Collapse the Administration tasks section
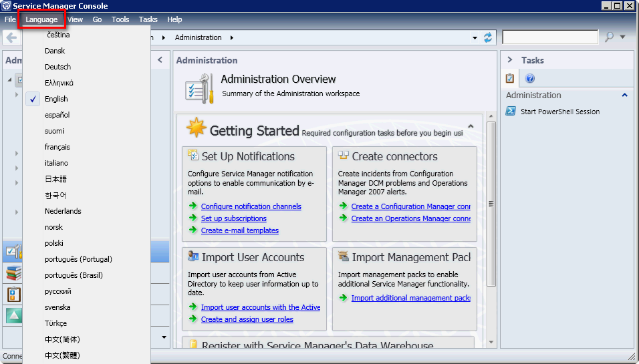The width and height of the screenshot is (639, 364). (625, 96)
